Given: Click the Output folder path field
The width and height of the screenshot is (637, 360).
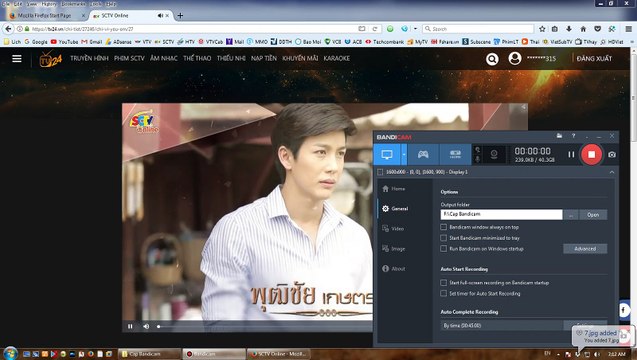Looking at the screenshot, I should click(501, 214).
